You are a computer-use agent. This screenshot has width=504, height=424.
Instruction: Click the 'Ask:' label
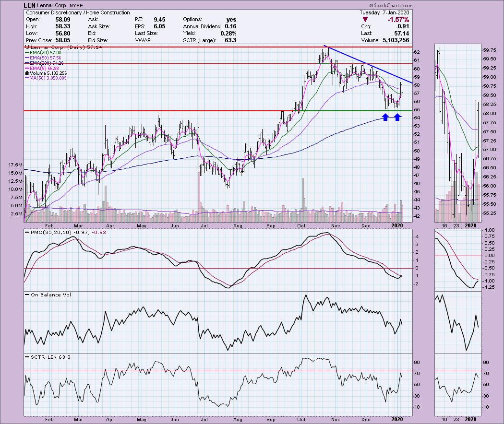(x=93, y=19)
